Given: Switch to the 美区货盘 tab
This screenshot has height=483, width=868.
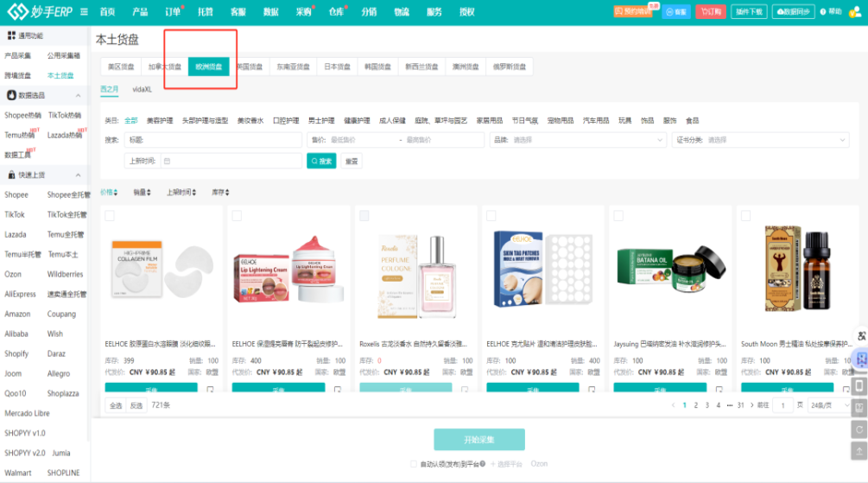Looking at the screenshot, I should tap(121, 67).
